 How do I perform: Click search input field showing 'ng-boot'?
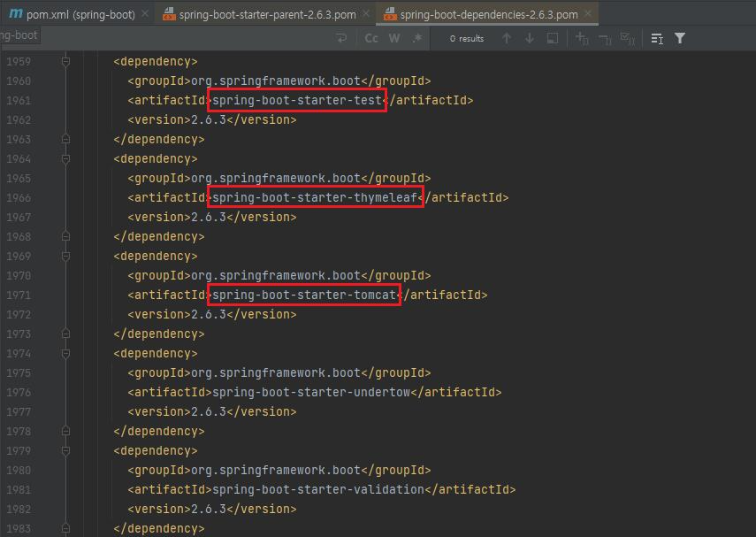click(x=19, y=35)
